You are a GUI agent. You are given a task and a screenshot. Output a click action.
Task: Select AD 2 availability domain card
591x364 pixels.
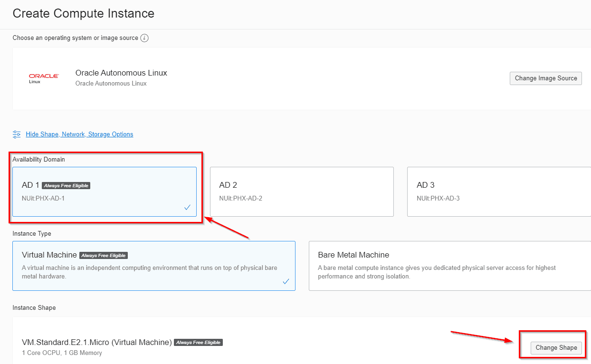(302, 192)
